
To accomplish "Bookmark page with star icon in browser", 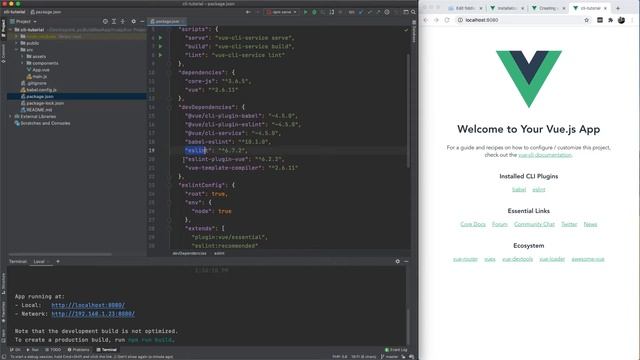I will tap(587, 20).
